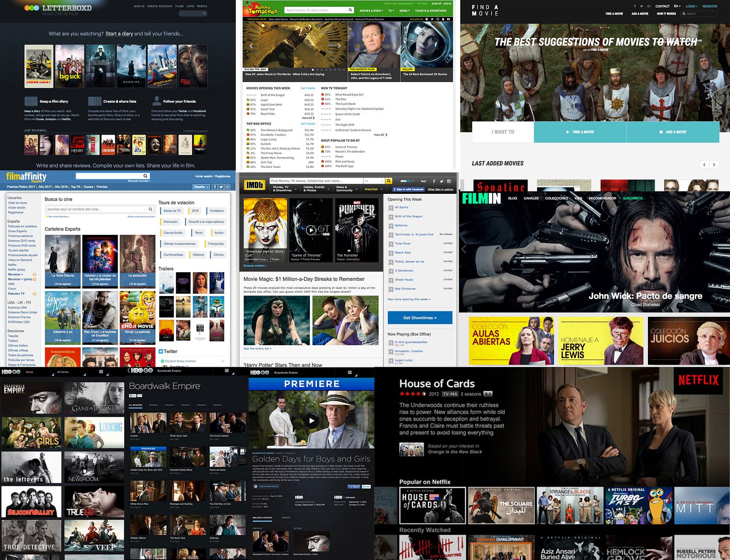This screenshot has width=730, height=560.
Task: Click the IMDb header Instagram icon
Action: point(449,181)
